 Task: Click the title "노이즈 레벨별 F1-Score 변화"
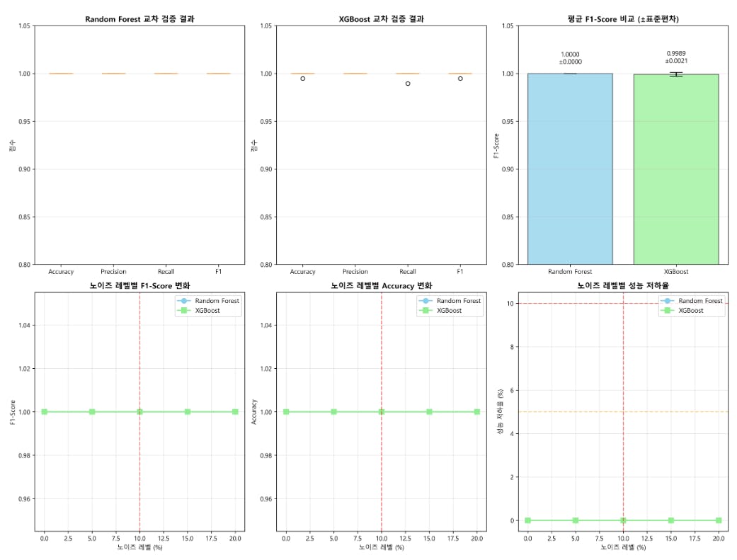click(x=139, y=285)
